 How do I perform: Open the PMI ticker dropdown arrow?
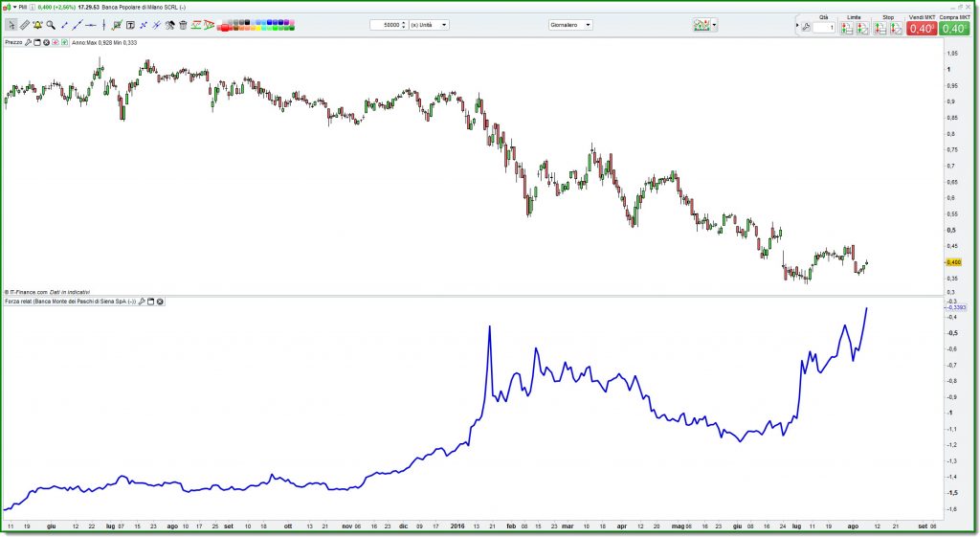[15, 8]
